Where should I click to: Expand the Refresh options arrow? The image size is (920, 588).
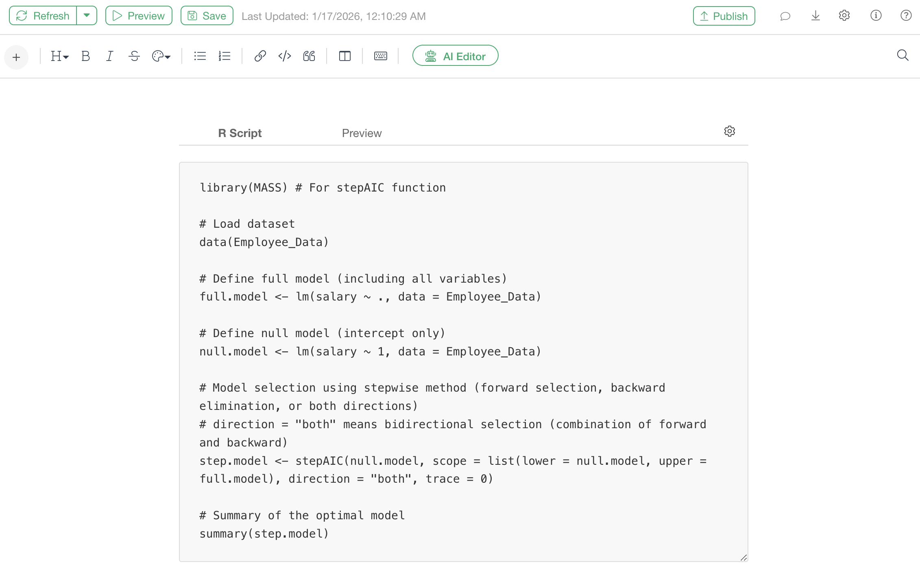87,15
